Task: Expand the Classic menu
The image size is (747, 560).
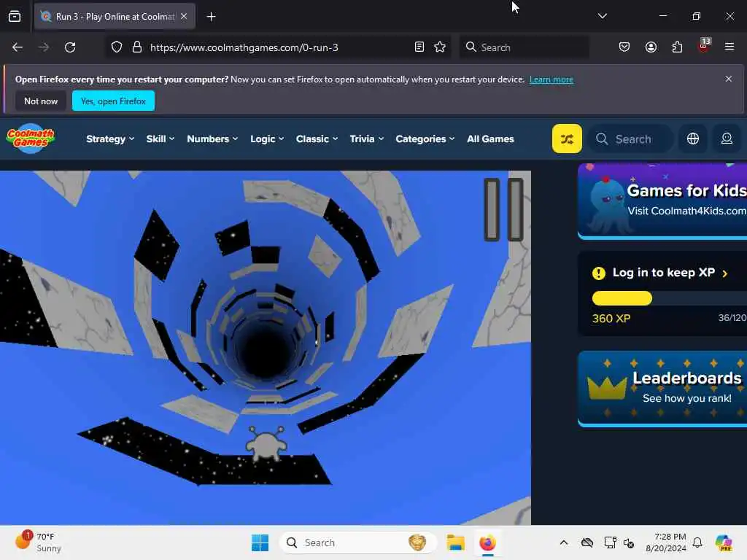Action: pos(317,139)
